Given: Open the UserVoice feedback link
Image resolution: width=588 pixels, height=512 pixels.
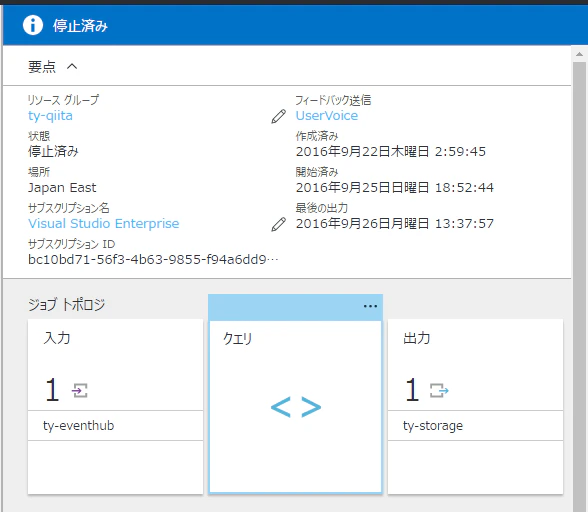Looking at the screenshot, I should pyautogui.click(x=327, y=116).
